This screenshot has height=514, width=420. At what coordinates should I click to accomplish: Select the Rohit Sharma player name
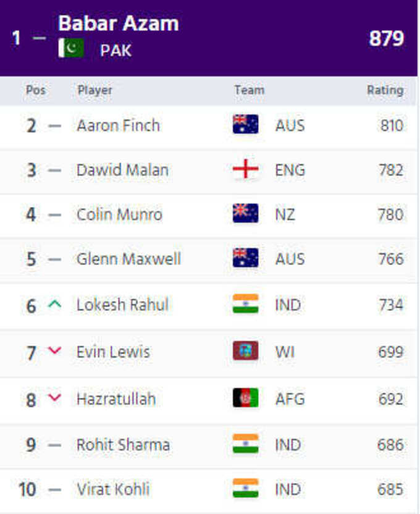coord(123,445)
